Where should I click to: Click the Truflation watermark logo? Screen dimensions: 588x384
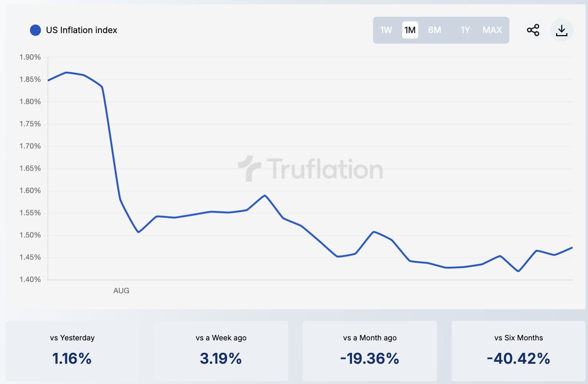coord(310,169)
